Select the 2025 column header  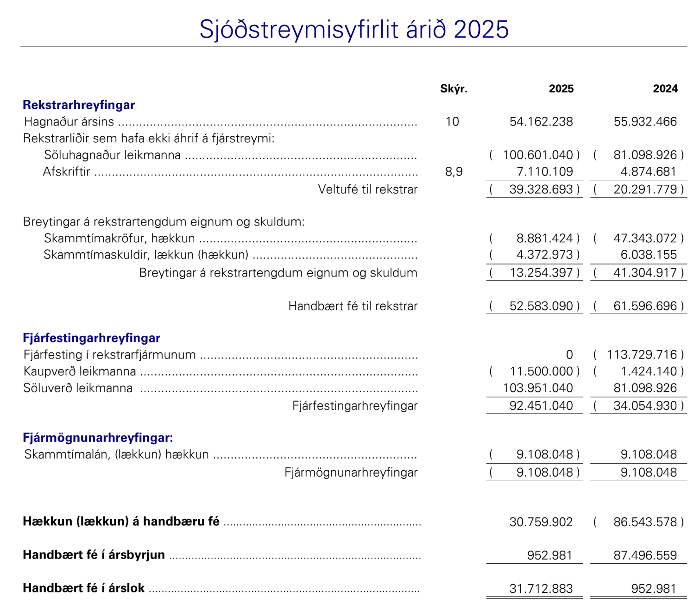click(x=561, y=89)
